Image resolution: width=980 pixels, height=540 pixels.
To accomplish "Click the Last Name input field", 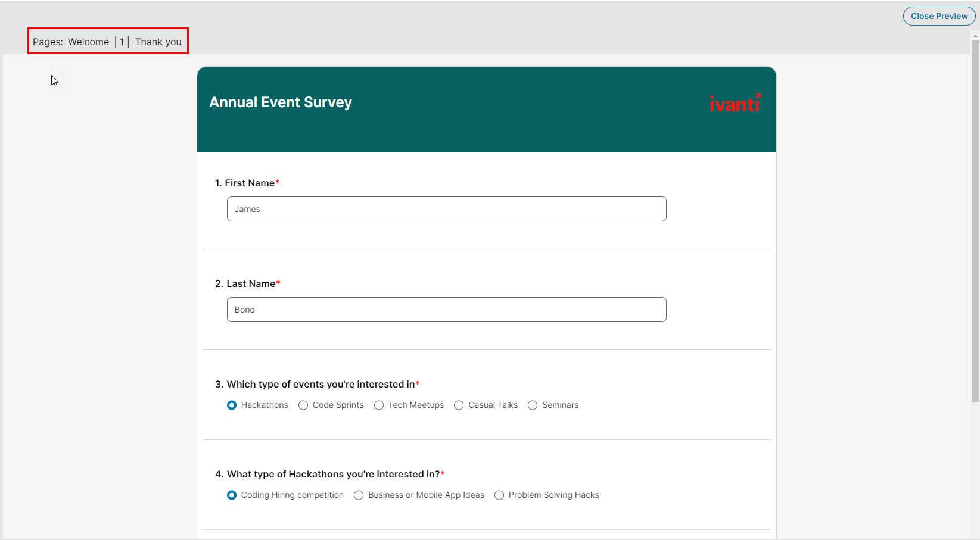I will click(446, 310).
